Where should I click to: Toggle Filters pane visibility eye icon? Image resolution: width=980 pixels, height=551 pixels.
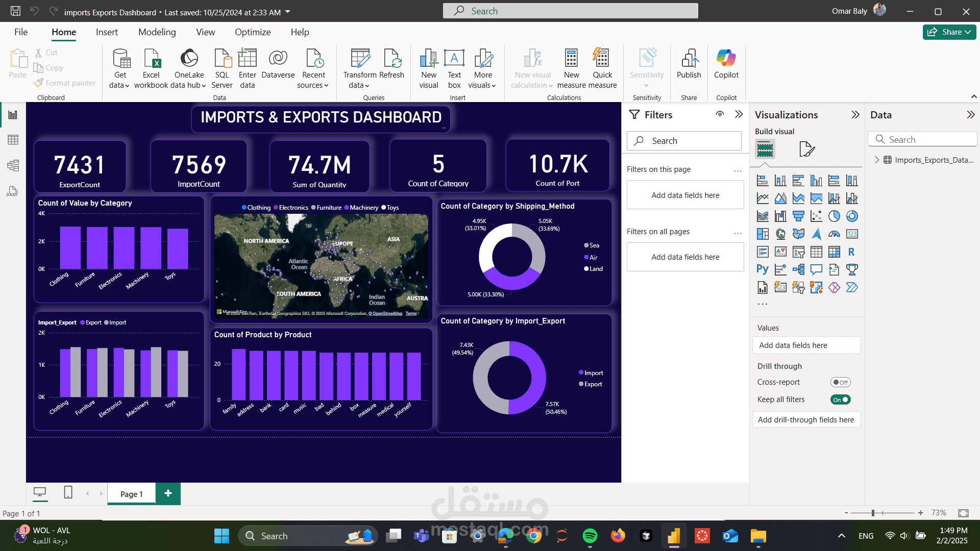pos(720,114)
